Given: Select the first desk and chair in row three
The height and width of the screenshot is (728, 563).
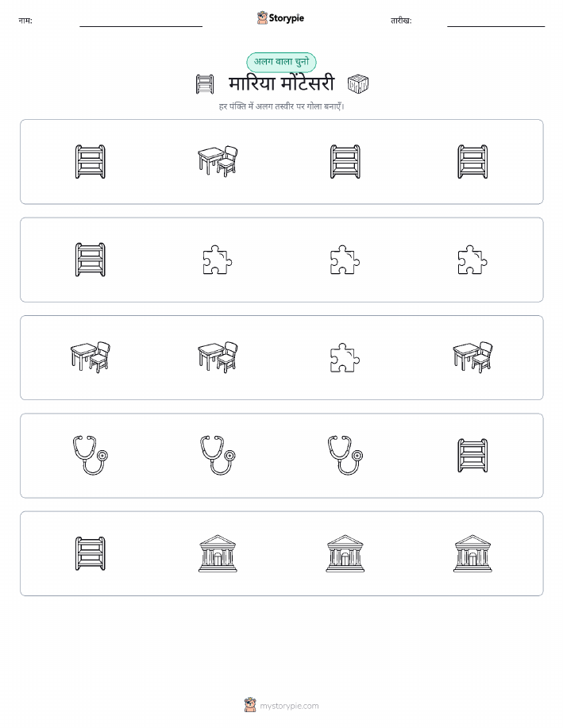Looking at the screenshot, I should click(x=90, y=357).
